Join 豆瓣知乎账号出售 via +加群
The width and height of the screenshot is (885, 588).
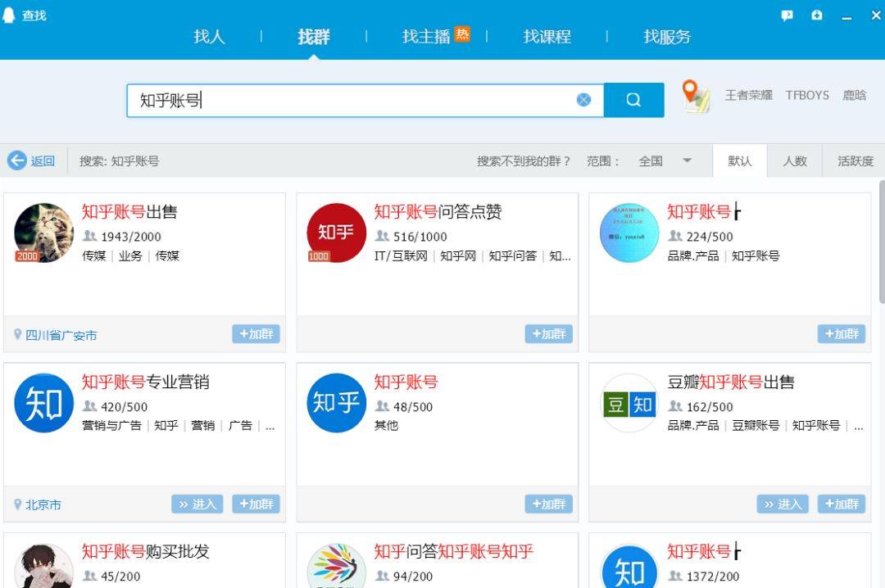841,504
